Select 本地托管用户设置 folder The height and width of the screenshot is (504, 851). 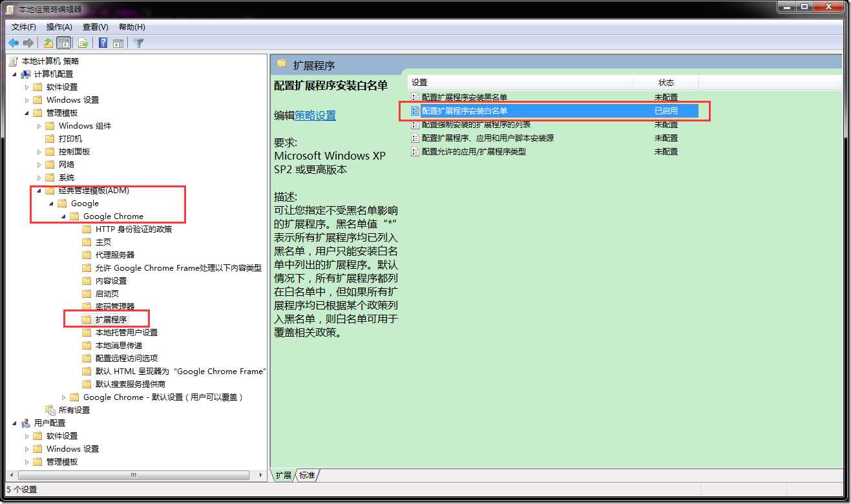tap(127, 333)
